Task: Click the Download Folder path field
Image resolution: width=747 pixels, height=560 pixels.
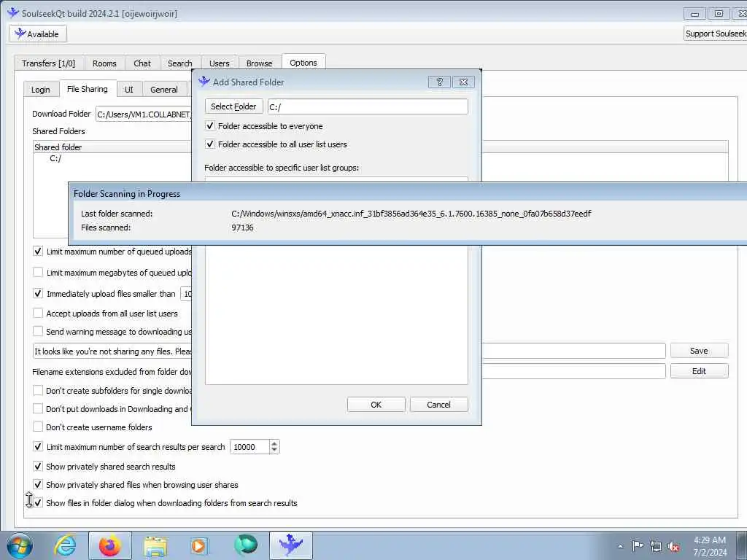Action: (x=144, y=114)
